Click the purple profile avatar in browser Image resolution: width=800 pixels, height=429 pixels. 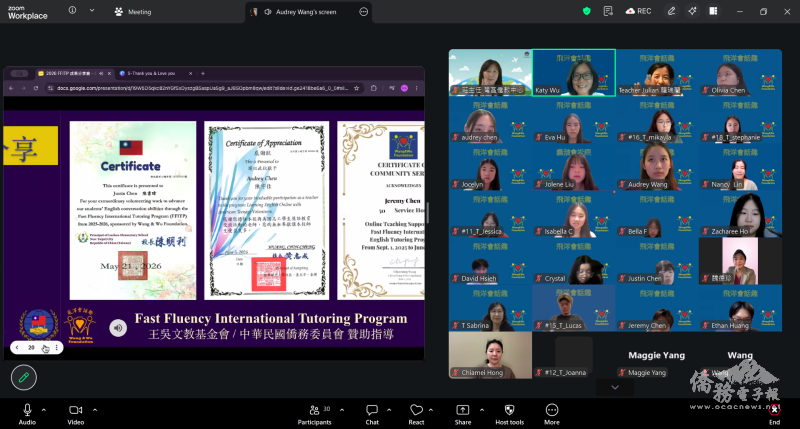click(x=404, y=88)
